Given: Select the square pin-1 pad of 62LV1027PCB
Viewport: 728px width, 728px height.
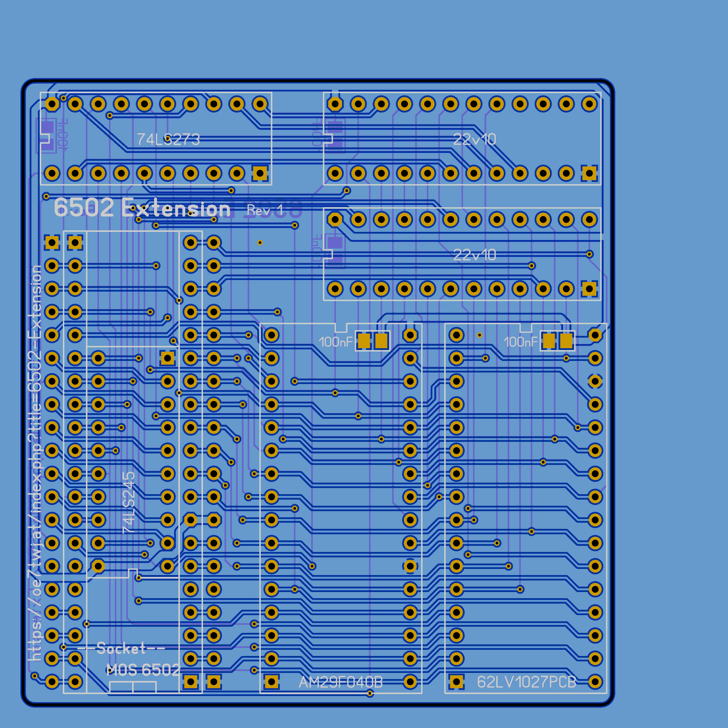Looking at the screenshot, I should click(x=456, y=682).
